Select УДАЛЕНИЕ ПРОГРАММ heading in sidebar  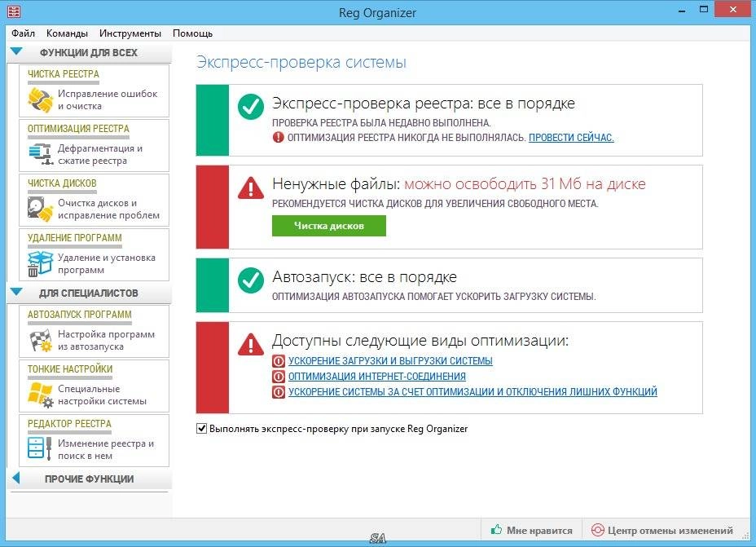(x=74, y=238)
